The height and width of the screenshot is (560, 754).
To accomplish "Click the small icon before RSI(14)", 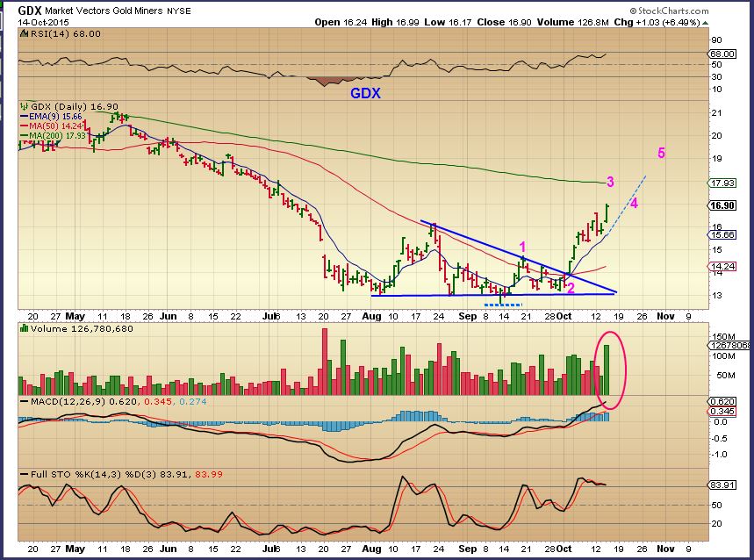I will (x=24, y=33).
